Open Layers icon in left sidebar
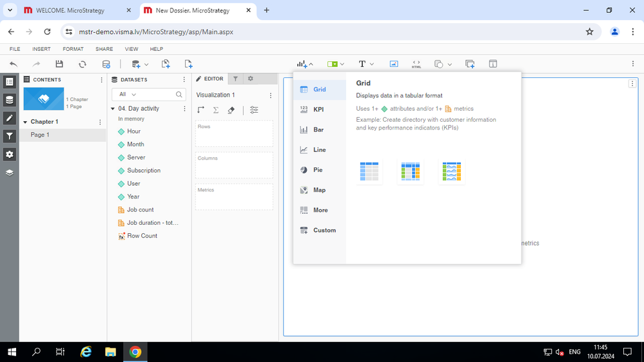Screen dimensions: 644x362 click(10, 173)
